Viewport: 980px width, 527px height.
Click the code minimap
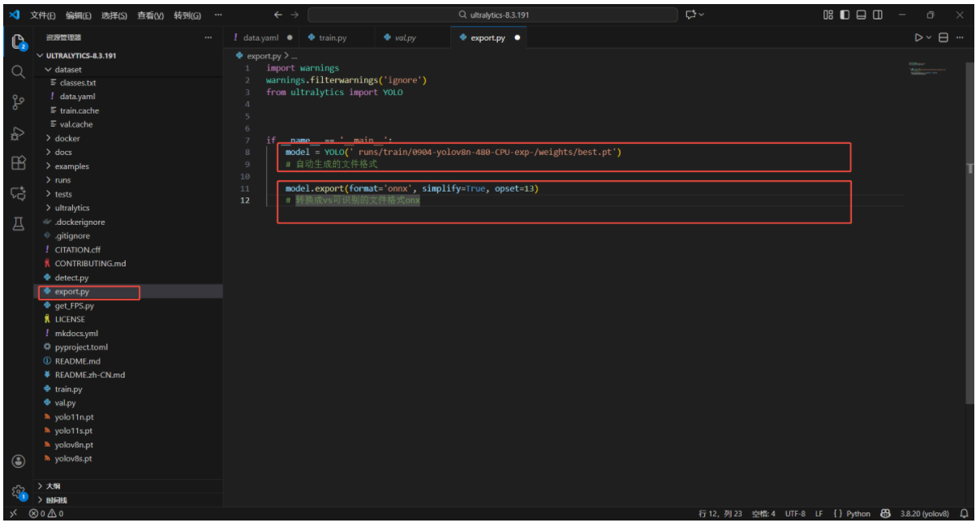pos(927,68)
